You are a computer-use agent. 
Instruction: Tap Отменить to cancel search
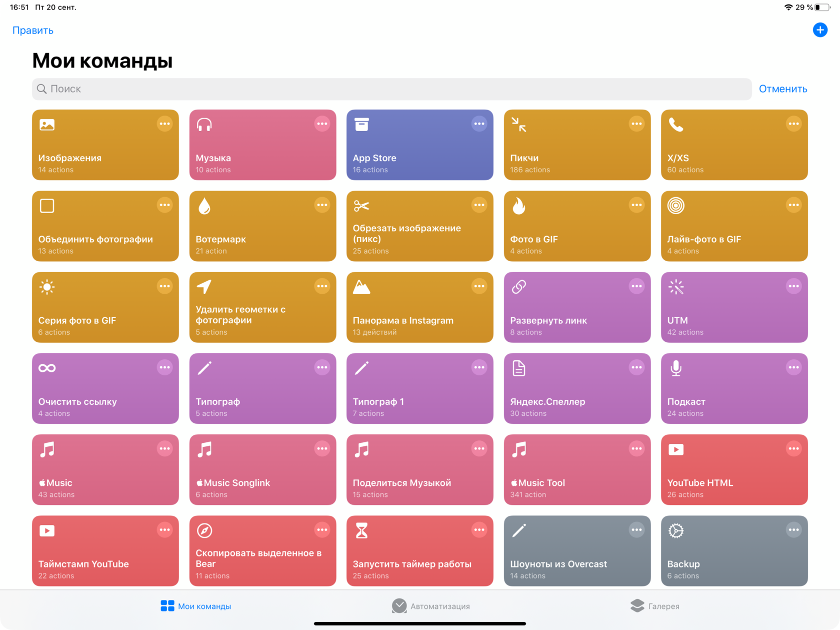tap(783, 89)
